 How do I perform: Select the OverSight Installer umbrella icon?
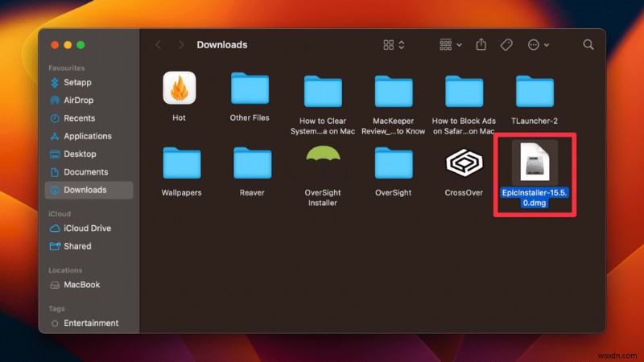(x=323, y=162)
